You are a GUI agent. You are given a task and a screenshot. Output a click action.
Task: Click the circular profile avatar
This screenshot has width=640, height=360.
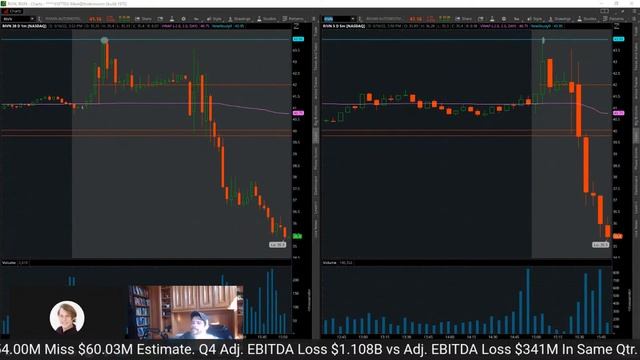[67, 317]
